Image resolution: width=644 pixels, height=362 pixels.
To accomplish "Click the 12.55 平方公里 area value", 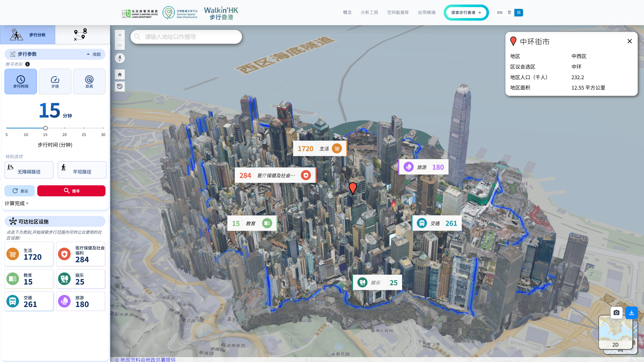I will [x=588, y=88].
